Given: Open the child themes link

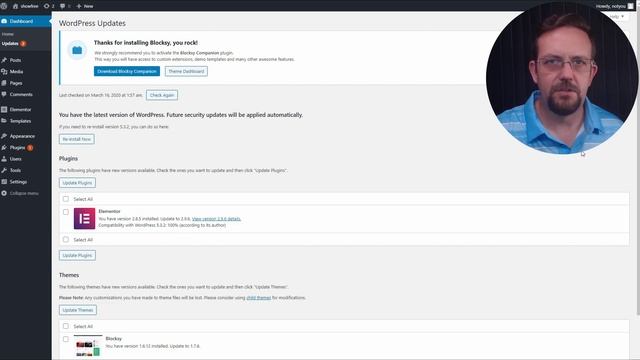Looking at the screenshot, I should click(259, 298).
